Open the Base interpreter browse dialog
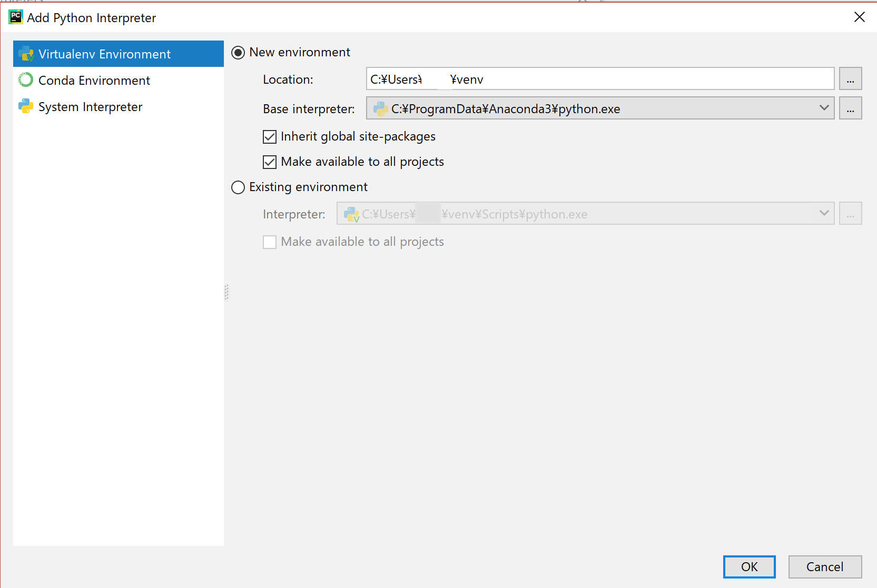Viewport: 877px width, 588px height. 850,108
